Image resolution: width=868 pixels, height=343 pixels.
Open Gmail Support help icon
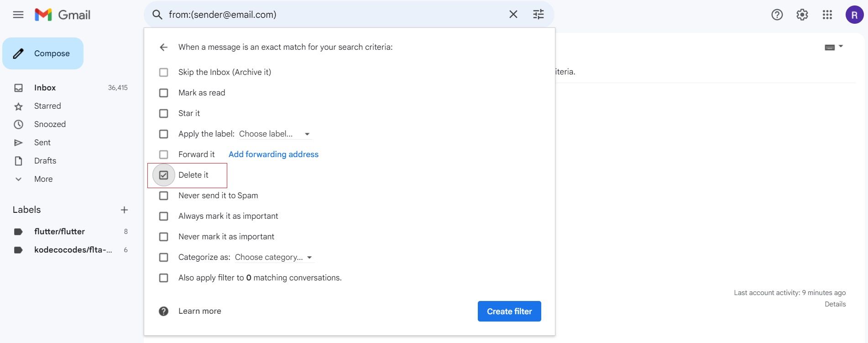777,15
